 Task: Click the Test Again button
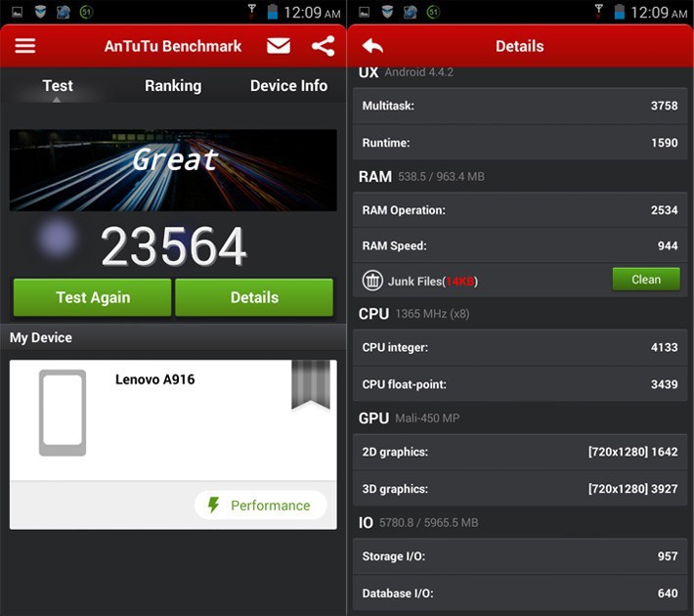pyautogui.click(x=93, y=297)
